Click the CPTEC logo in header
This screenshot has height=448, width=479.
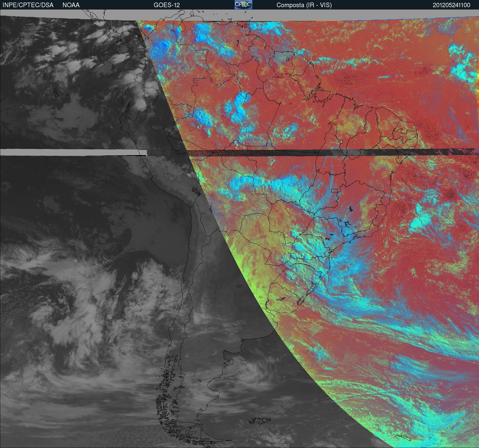tap(243, 5)
